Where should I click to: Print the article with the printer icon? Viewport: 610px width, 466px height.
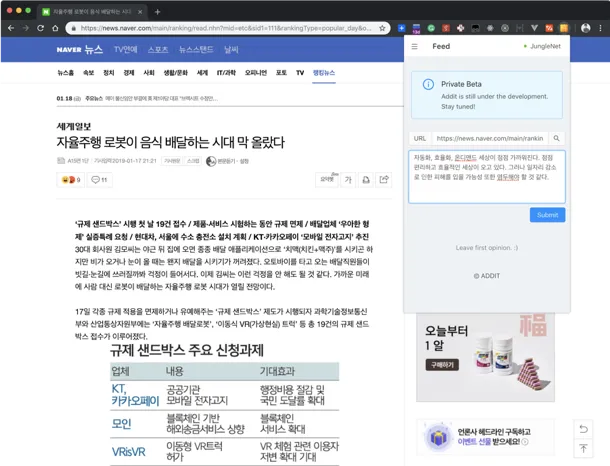(x=366, y=180)
